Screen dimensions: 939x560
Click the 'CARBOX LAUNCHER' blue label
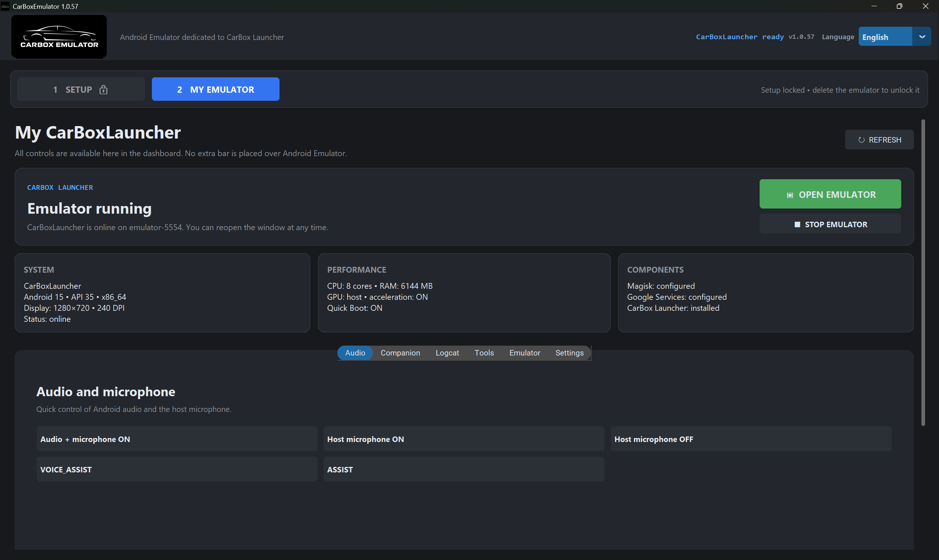[x=60, y=188]
